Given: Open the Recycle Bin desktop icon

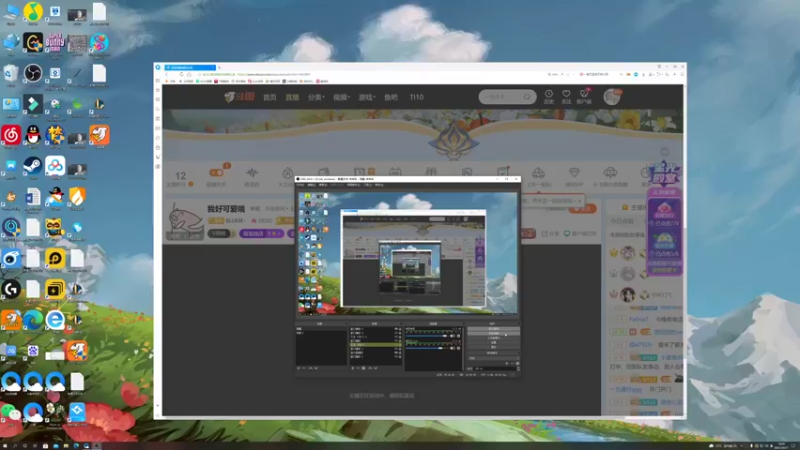Looking at the screenshot, I should click(11, 73).
